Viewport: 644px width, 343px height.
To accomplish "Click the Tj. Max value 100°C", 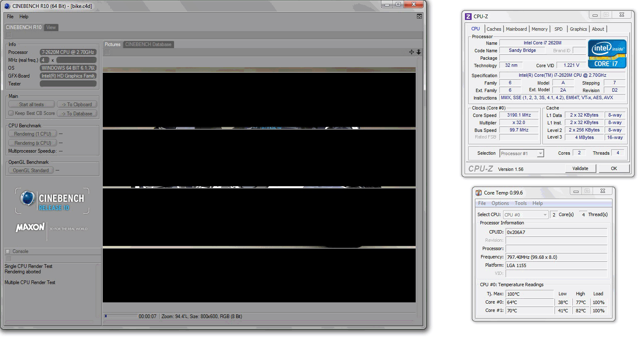I will click(x=530, y=294).
